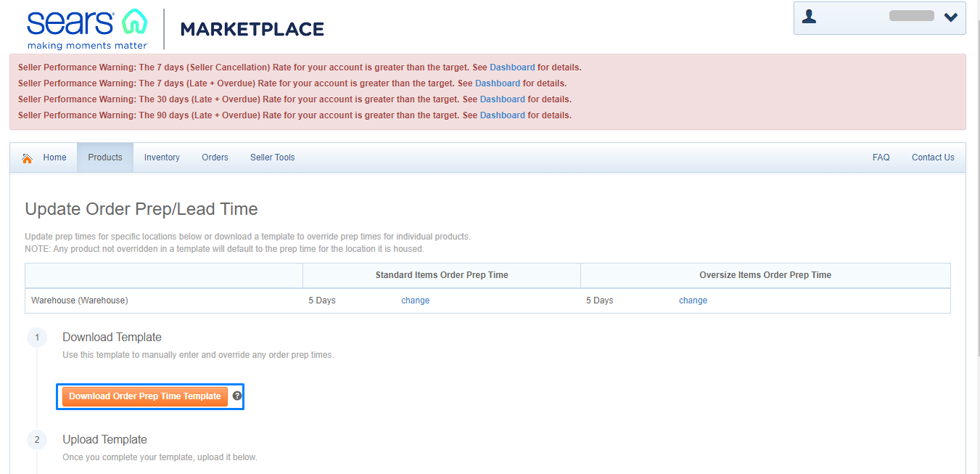This screenshot has width=980, height=474.
Task: Click the Upload Template step heading
Action: [x=104, y=440]
